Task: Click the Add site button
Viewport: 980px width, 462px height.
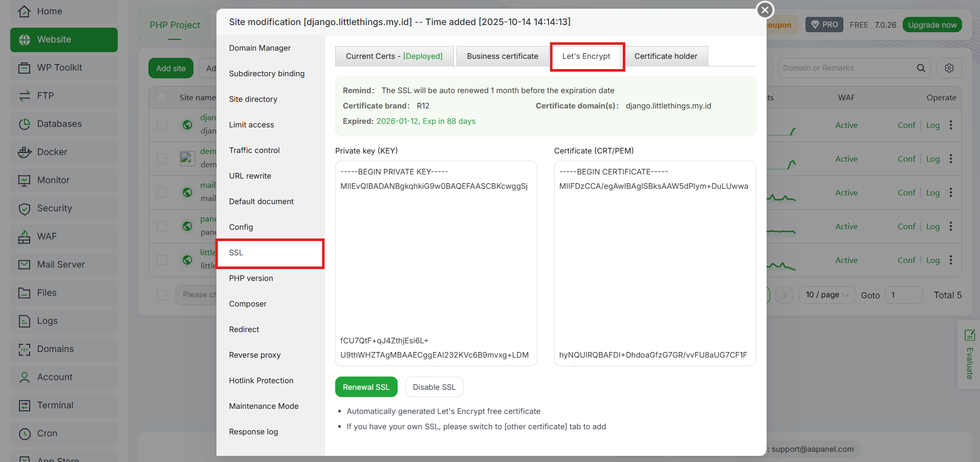Action: click(x=171, y=68)
